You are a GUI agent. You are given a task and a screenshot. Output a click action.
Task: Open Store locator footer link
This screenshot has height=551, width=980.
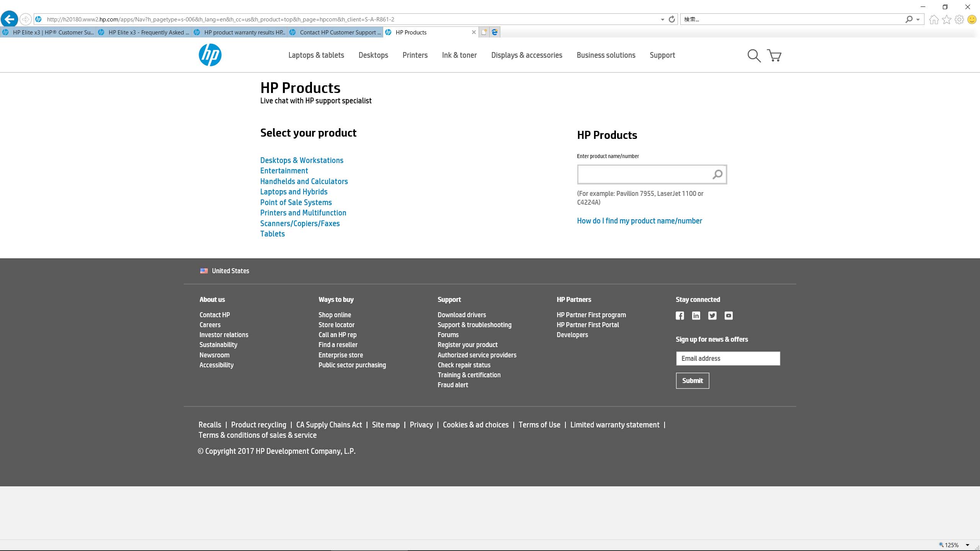(x=336, y=325)
